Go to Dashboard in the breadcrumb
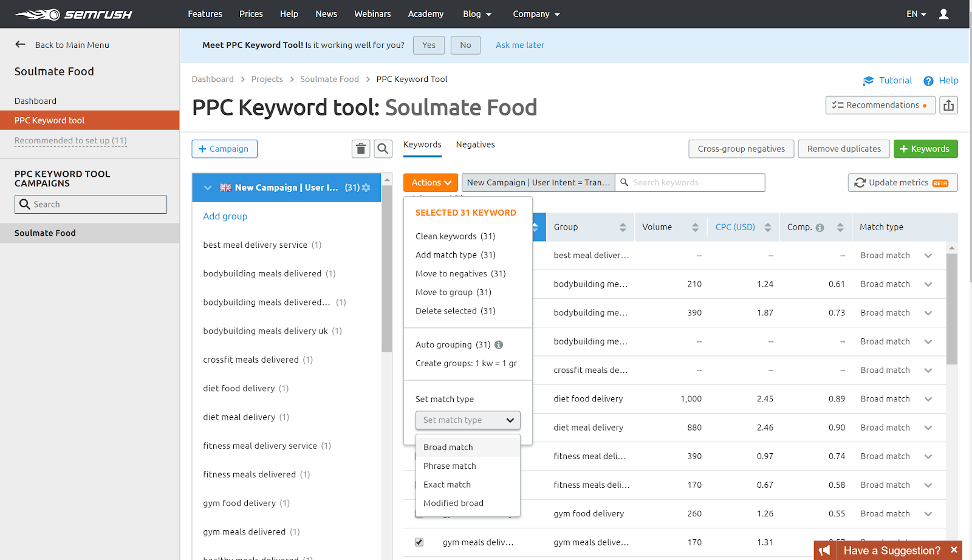Screen dimensions: 972x560 (x=213, y=80)
